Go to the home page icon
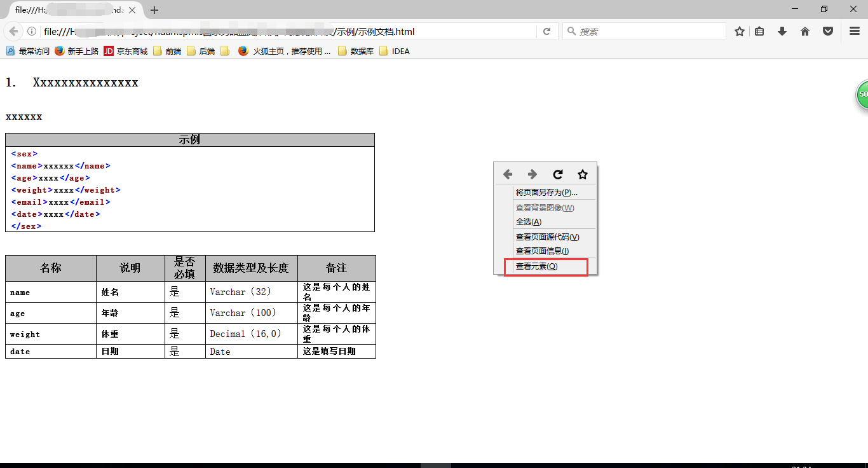 coord(805,31)
